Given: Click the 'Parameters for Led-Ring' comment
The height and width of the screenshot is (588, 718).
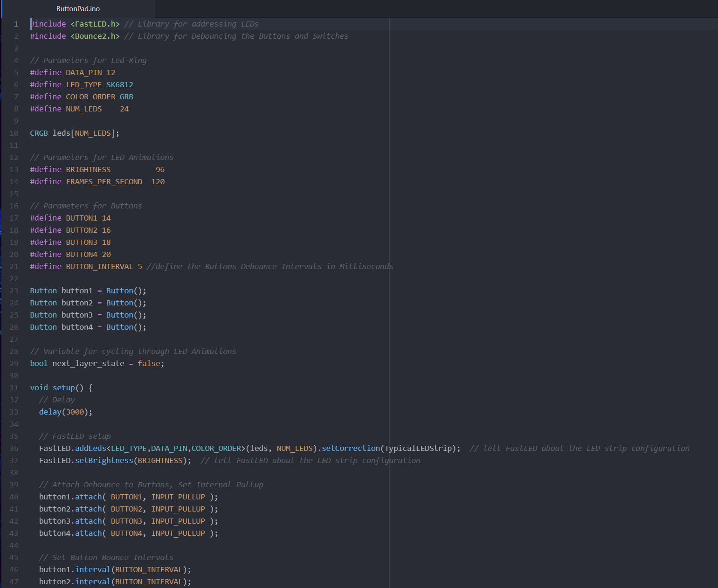Looking at the screenshot, I should coord(88,61).
